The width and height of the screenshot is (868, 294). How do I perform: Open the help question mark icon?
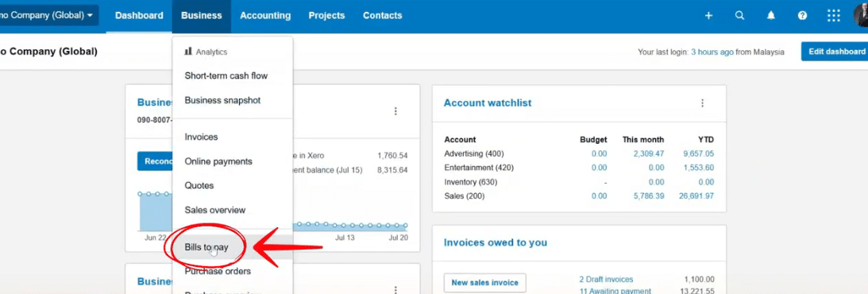(802, 16)
